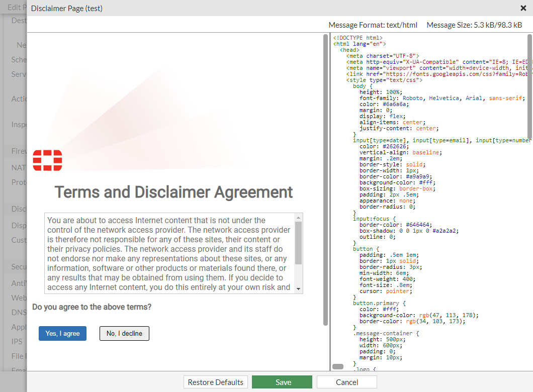Cancel editing the disclaimer page

point(346,382)
